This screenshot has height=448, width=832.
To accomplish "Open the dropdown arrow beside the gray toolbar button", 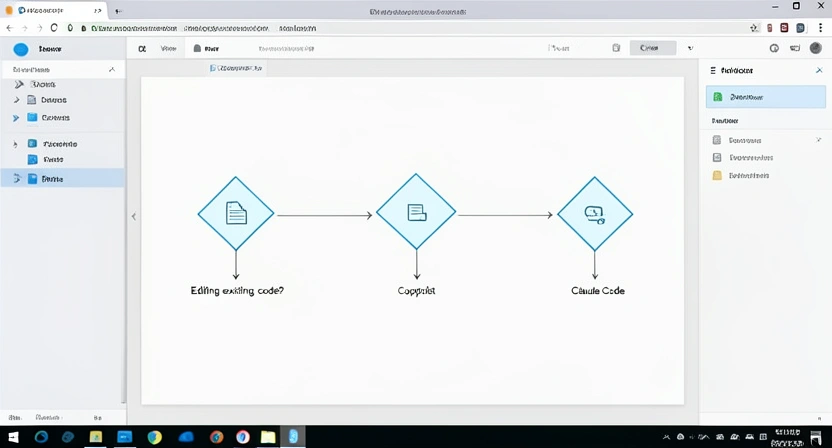I will click(x=690, y=48).
